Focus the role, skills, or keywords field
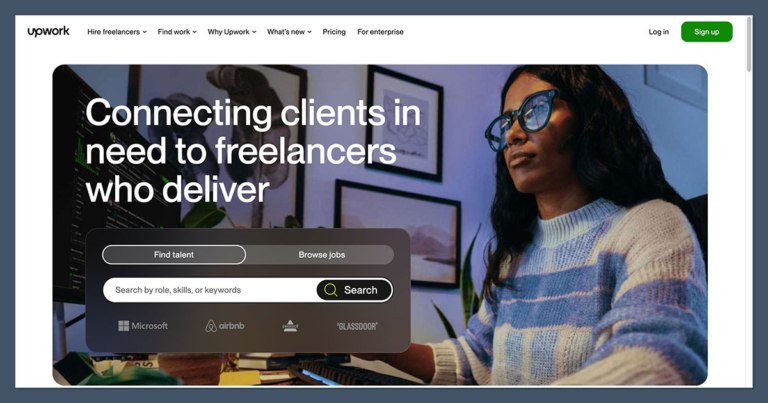768x403 pixels. click(211, 290)
